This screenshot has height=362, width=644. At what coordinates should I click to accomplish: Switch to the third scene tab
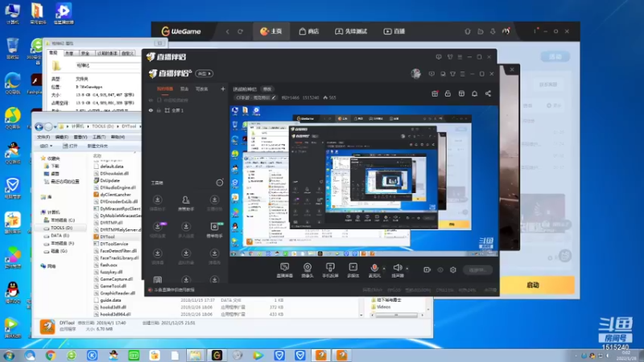click(x=202, y=88)
